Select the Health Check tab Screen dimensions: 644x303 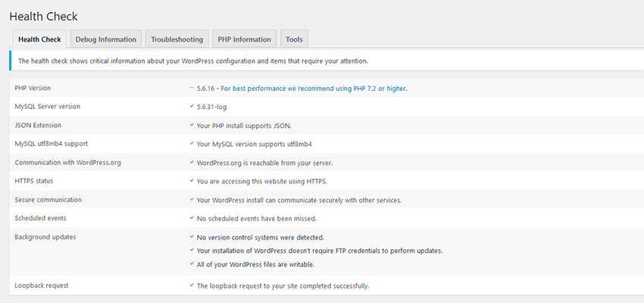pos(39,39)
